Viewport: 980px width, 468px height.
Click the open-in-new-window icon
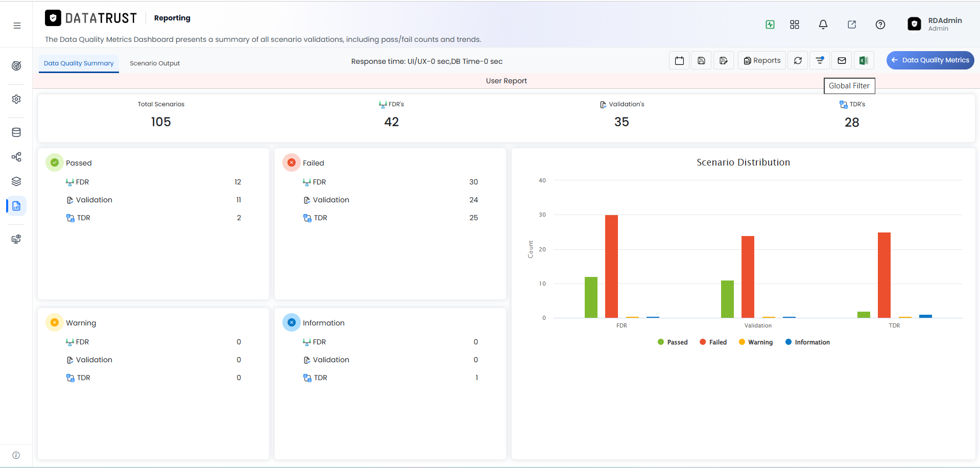[852, 25]
